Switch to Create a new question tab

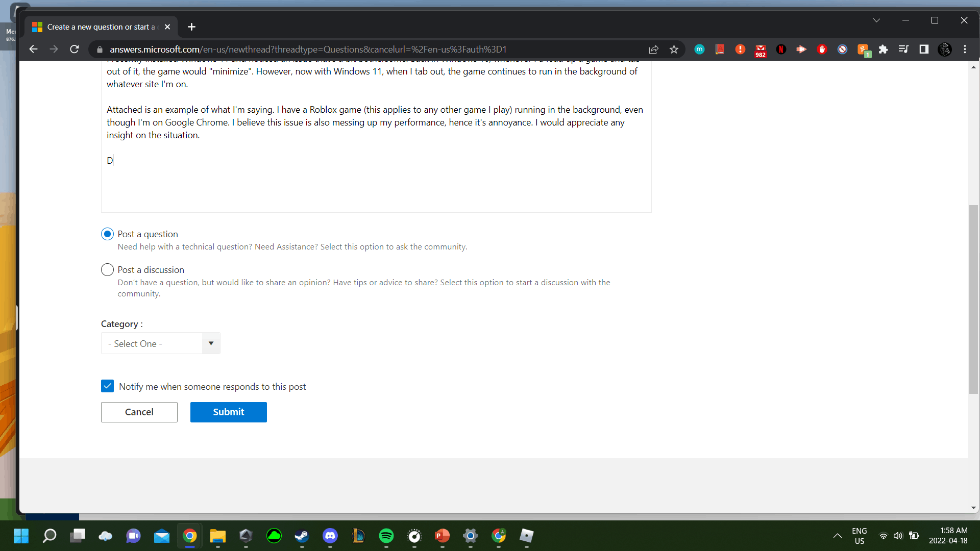tap(102, 27)
